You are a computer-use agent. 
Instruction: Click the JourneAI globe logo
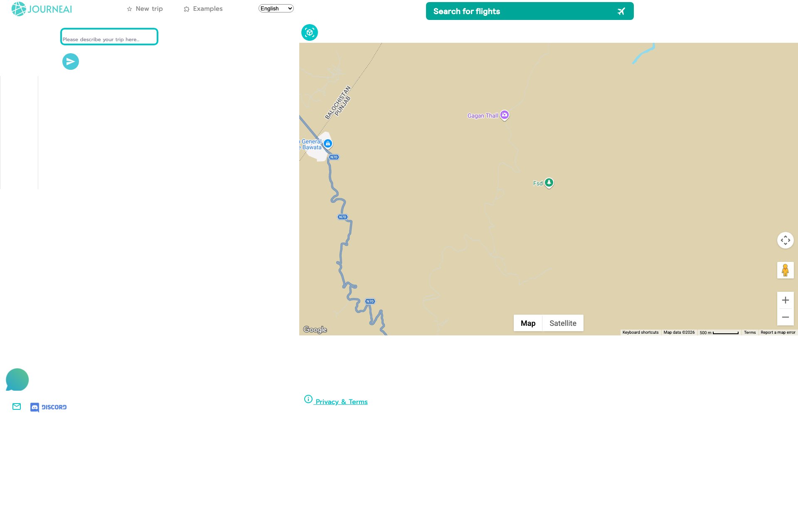(19, 9)
